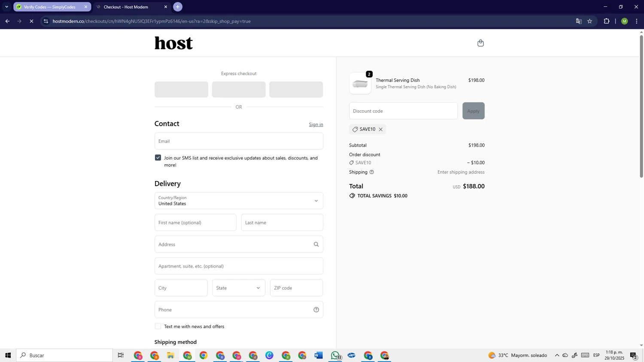
Task: Click the Thermal Serving Dish thumbnail
Action: point(360,83)
